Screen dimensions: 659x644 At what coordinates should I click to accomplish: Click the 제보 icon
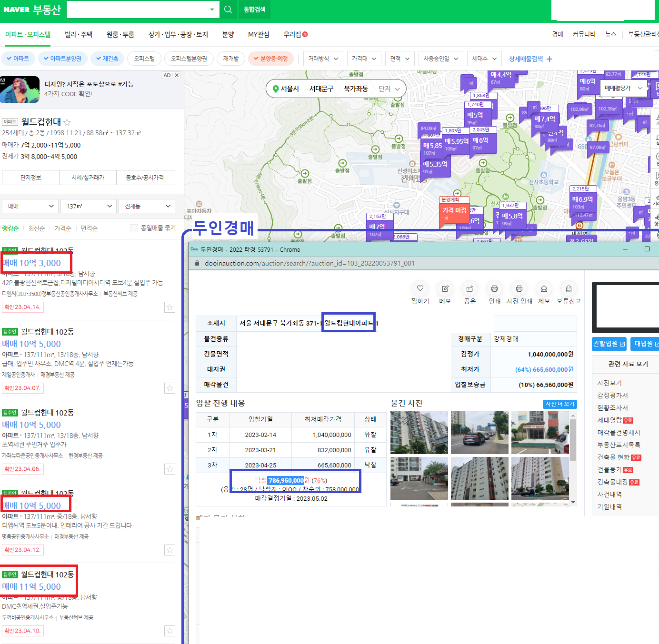544,288
